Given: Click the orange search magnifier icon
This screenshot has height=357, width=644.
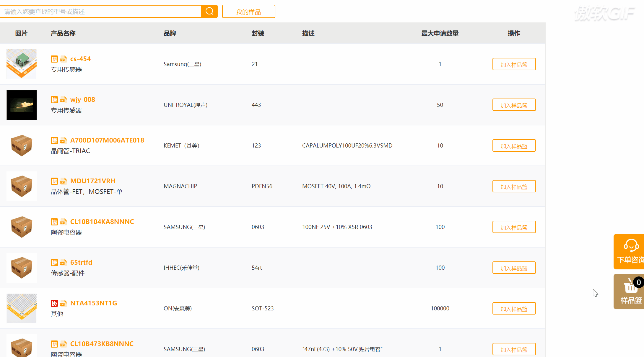Looking at the screenshot, I should (x=209, y=11).
